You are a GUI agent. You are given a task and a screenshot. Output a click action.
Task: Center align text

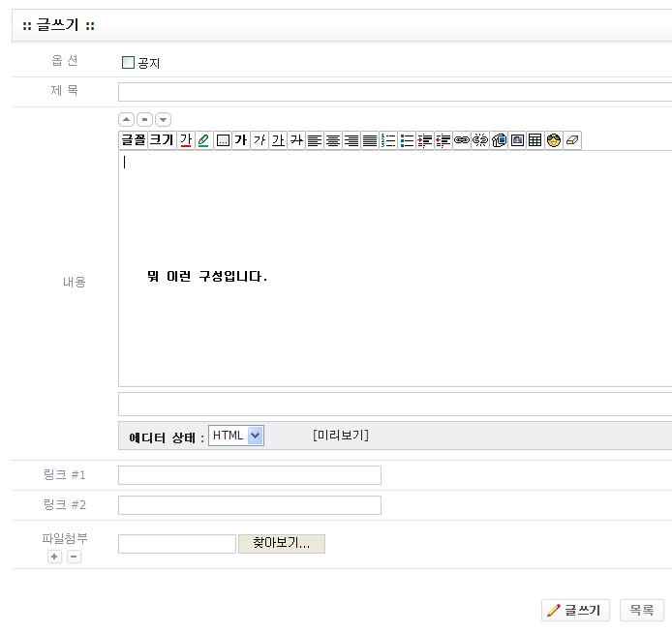pyautogui.click(x=333, y=140)
